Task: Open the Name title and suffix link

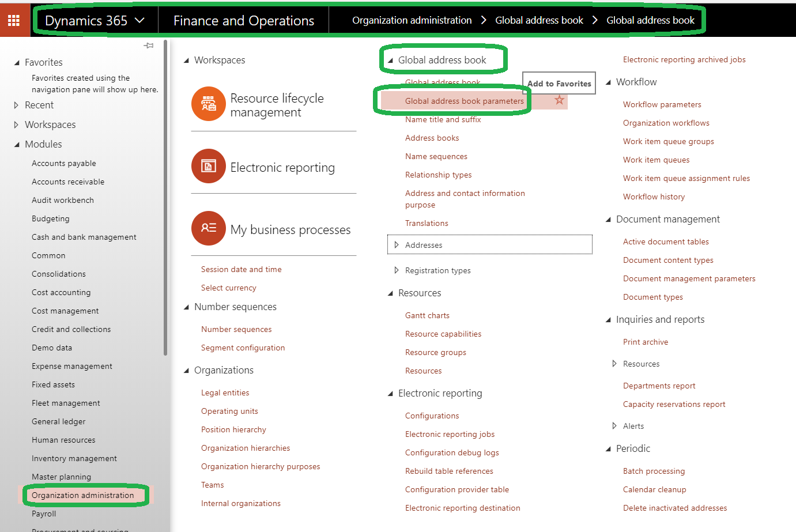Action: pos(443,119)
